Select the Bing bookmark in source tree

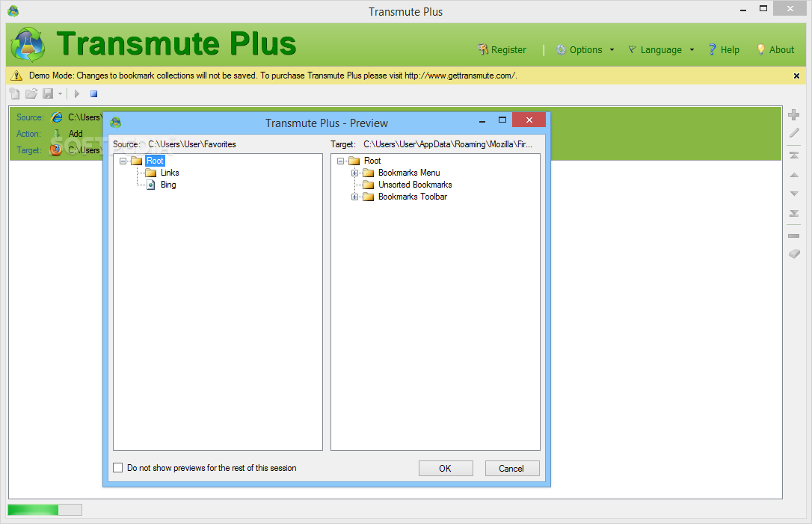(168, 185)
